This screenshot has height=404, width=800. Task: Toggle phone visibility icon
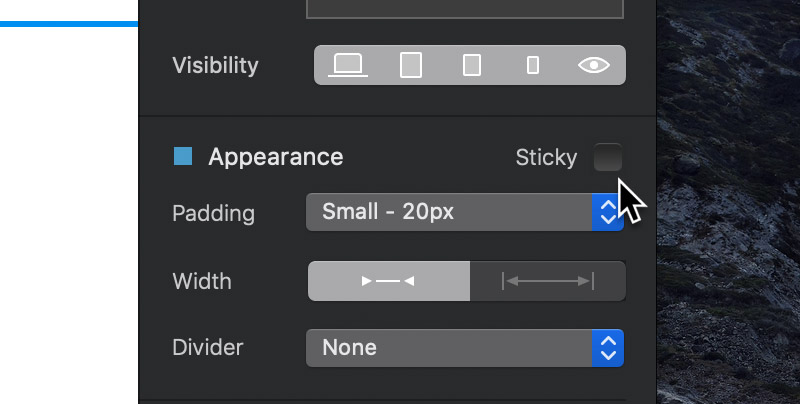point(533,65)
